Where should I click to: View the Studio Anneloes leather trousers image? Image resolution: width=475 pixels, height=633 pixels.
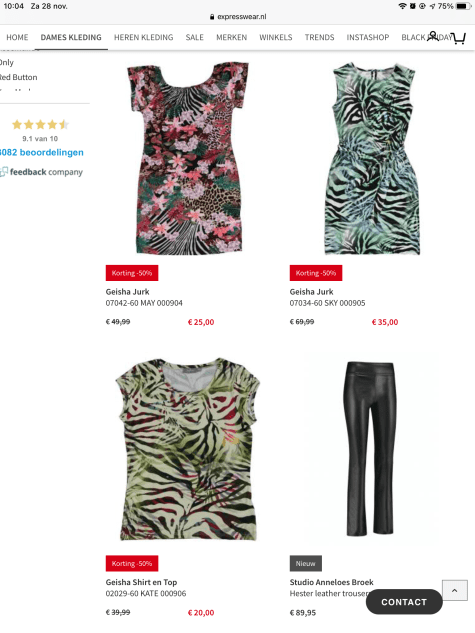click(370, 449)
